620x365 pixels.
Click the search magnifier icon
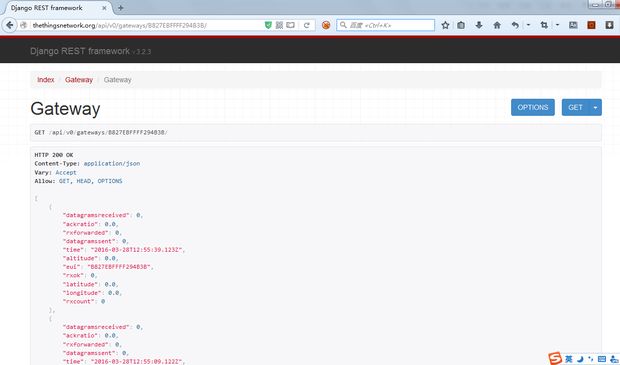click(343, 25)
